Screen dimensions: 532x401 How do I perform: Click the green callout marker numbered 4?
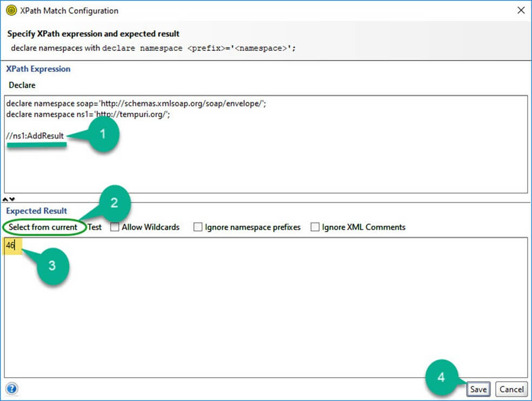[x=441, y=378]
